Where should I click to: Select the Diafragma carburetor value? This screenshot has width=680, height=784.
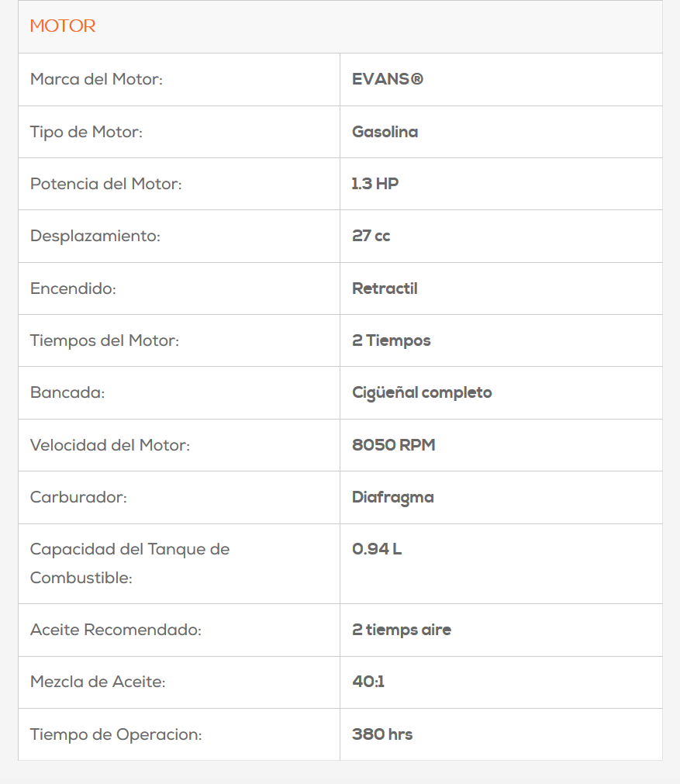pos(392,497)
